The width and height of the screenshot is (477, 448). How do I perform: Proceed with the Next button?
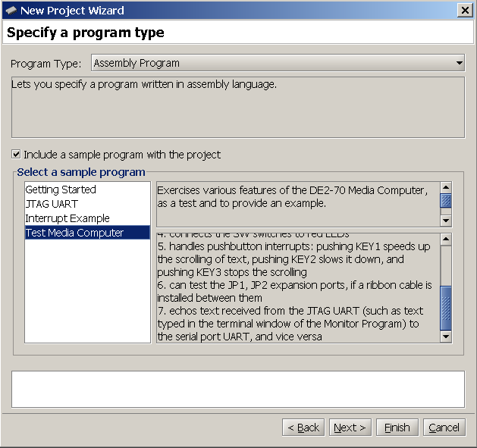click(x=350, y=428)
